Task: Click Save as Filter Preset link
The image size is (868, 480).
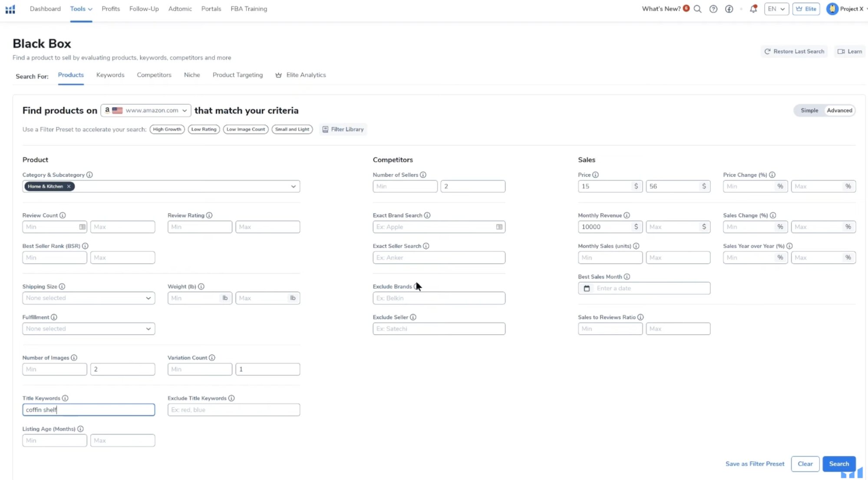Action: point(755,463)
